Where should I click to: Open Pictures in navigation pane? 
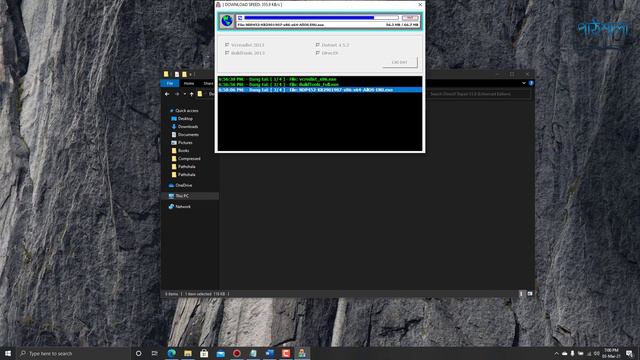click(x=185, y=142)
